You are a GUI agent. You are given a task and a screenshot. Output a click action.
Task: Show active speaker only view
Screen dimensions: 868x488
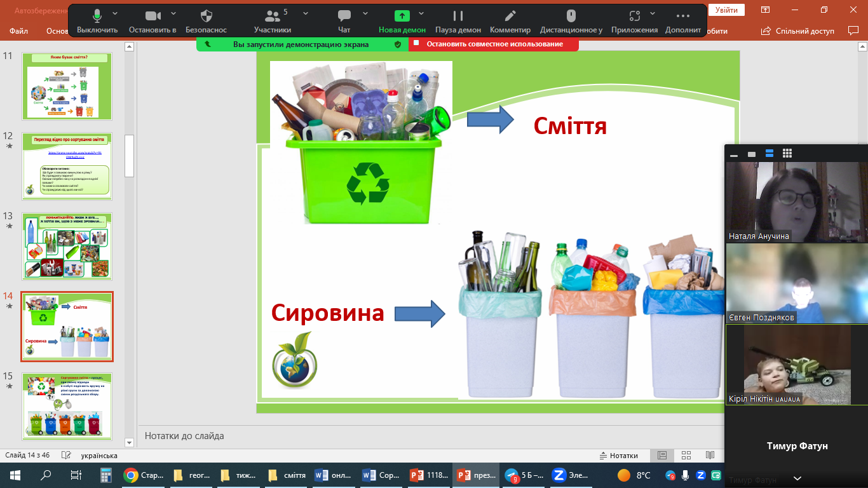752,154
